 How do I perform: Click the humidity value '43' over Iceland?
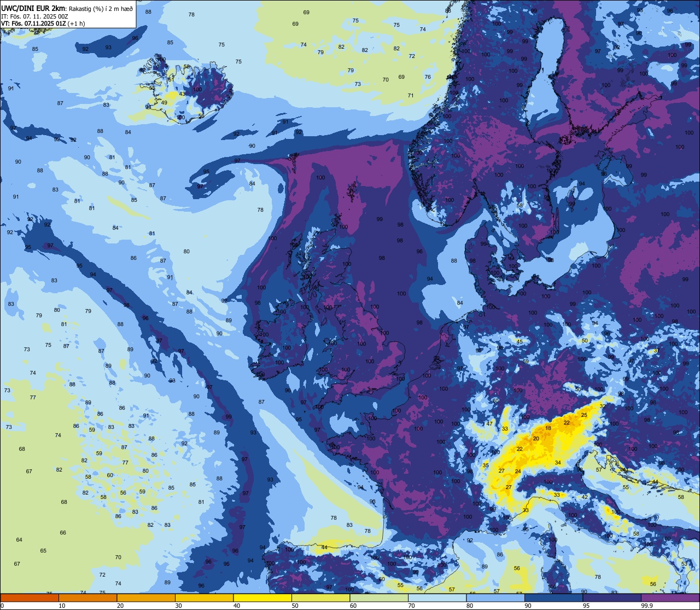click(x=182, y=94)
